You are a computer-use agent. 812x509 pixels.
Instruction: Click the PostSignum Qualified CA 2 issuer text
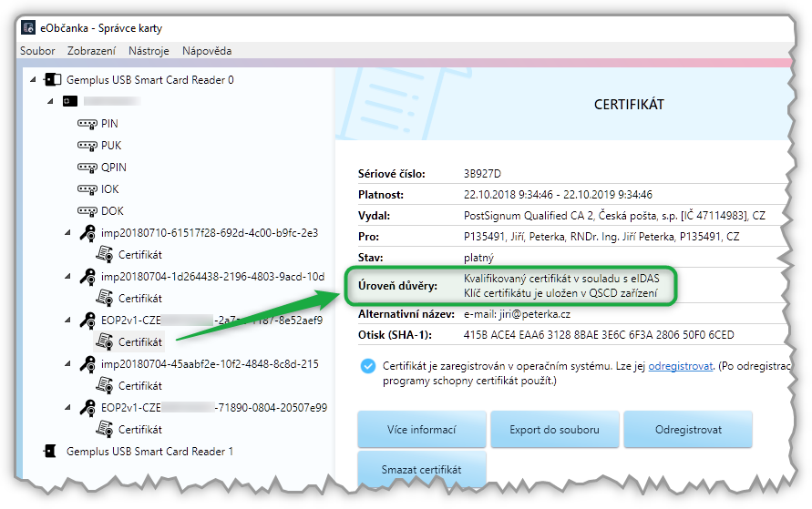tap(614, 215)
